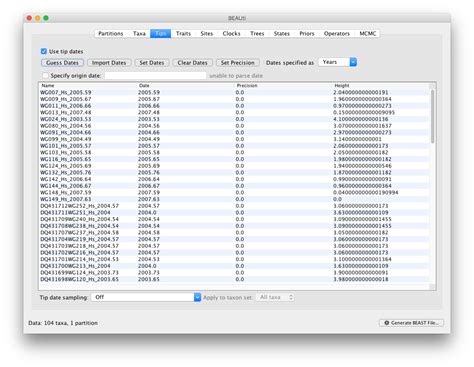Screen dimensions: 474x367
Task: Select row WG103_Hs_2005.58
Action: click(x=234, y=152)
